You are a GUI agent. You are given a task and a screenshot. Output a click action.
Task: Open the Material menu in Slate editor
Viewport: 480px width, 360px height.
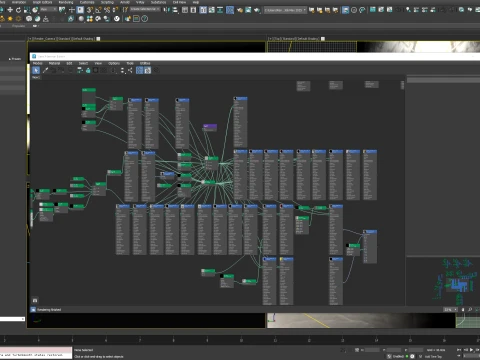54,63
